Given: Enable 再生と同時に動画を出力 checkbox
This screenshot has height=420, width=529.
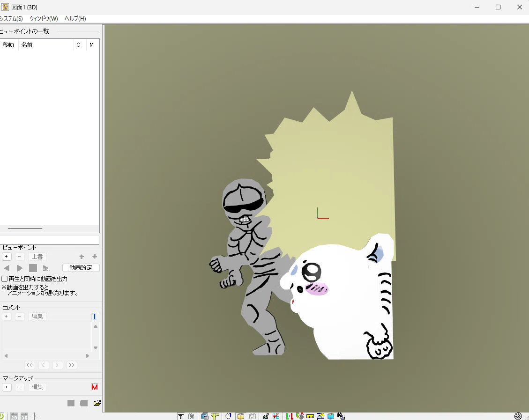Looking at the screenshot, I should pos(5,279).
